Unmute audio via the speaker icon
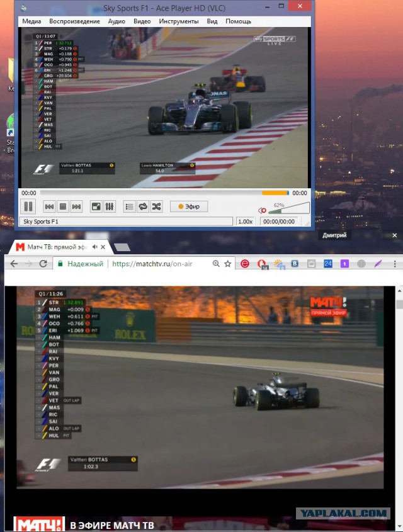403x532 pixels. 262,210
